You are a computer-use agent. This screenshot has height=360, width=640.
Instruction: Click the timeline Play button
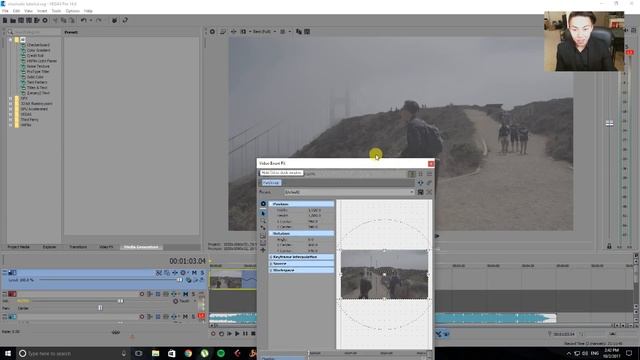click(x=237, y=333)
